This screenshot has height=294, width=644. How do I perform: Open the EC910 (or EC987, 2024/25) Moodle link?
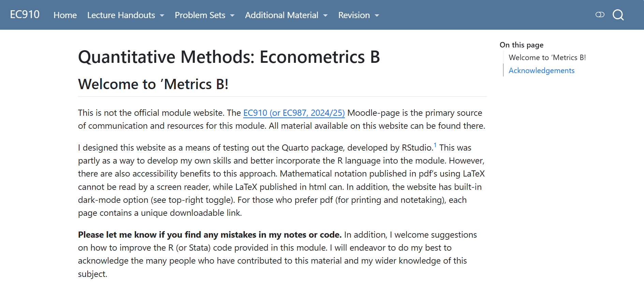(294, 113)
